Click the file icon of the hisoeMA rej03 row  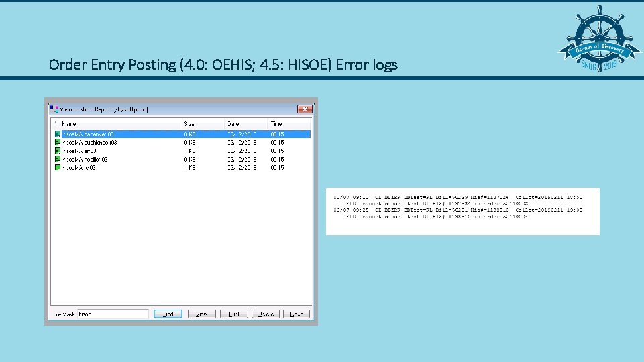tap(57, 168)
